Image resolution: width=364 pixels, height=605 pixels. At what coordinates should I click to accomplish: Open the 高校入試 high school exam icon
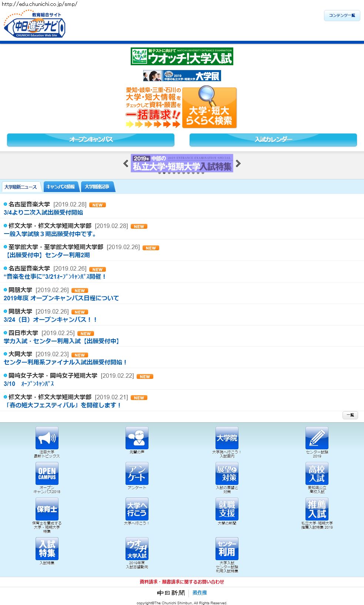click(317, 473)
